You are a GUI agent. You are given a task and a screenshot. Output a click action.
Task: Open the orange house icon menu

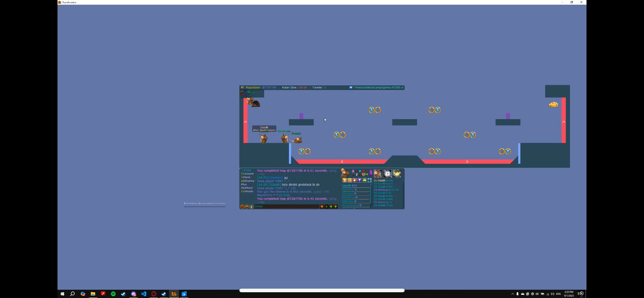point(345,180)
